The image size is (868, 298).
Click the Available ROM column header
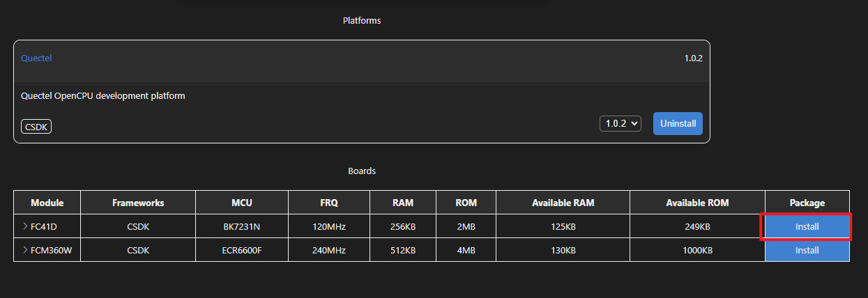pos(697,203)
